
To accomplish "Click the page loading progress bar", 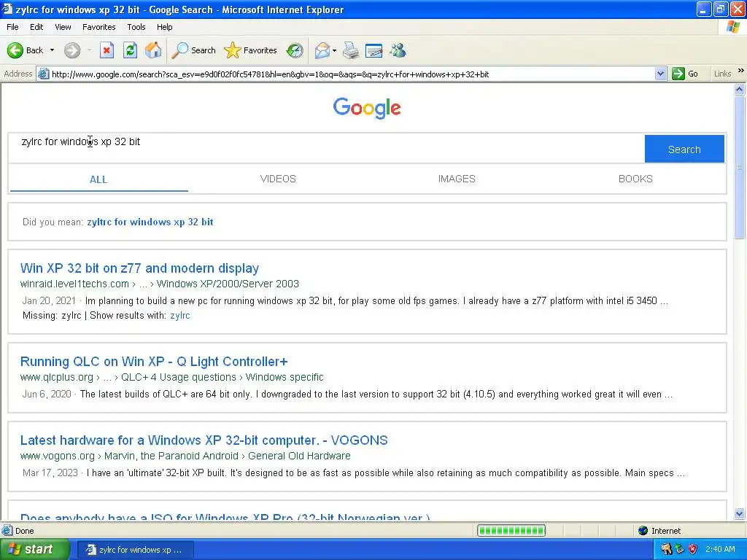I will tap(511, 531).
